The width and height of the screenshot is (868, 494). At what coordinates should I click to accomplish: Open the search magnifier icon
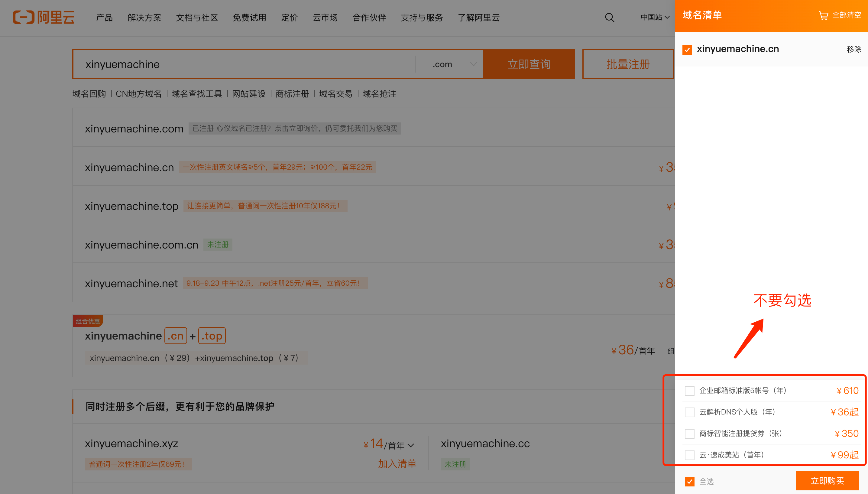[609, 17]
